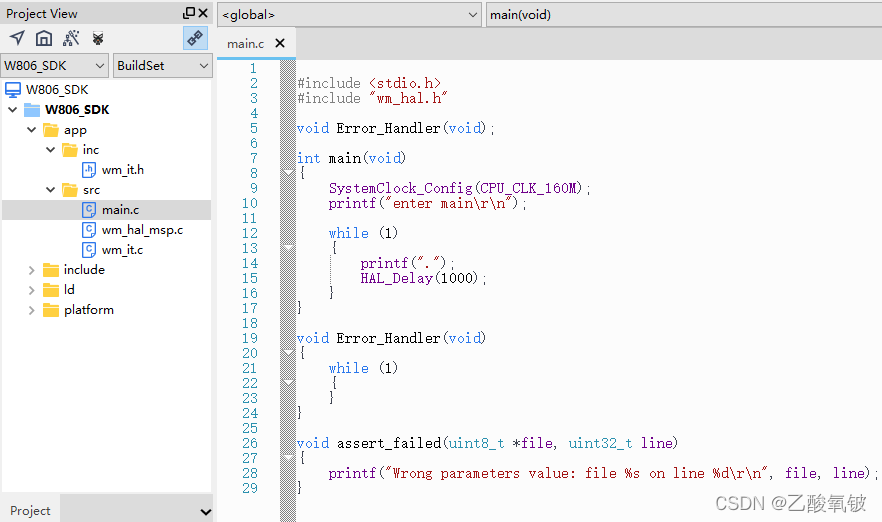Switch to the main.c editor tab
The height and width of the screenshot is (522, 882).
[245, 43]
